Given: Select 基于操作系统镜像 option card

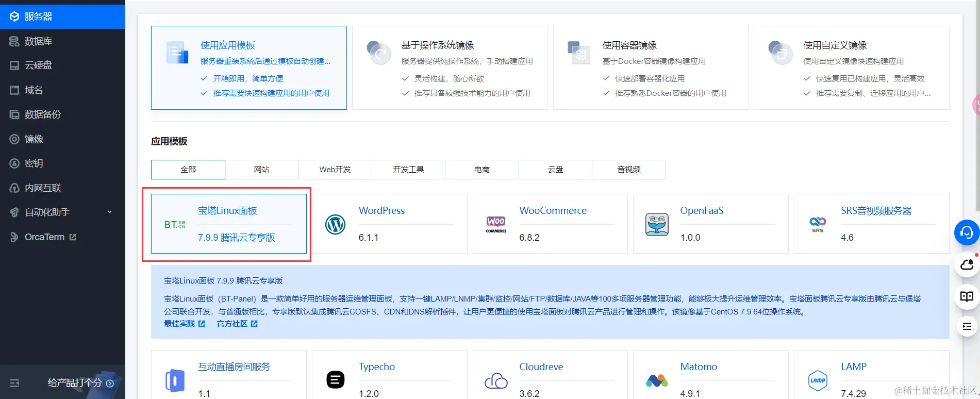Looking at the screenshot, I should click(450, 68).
